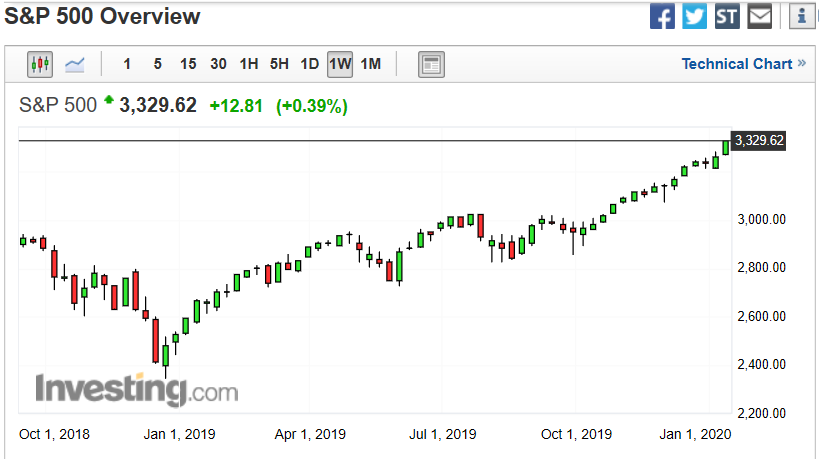Set chart interval to 1H
822x459 pixels.
point(249,65)
